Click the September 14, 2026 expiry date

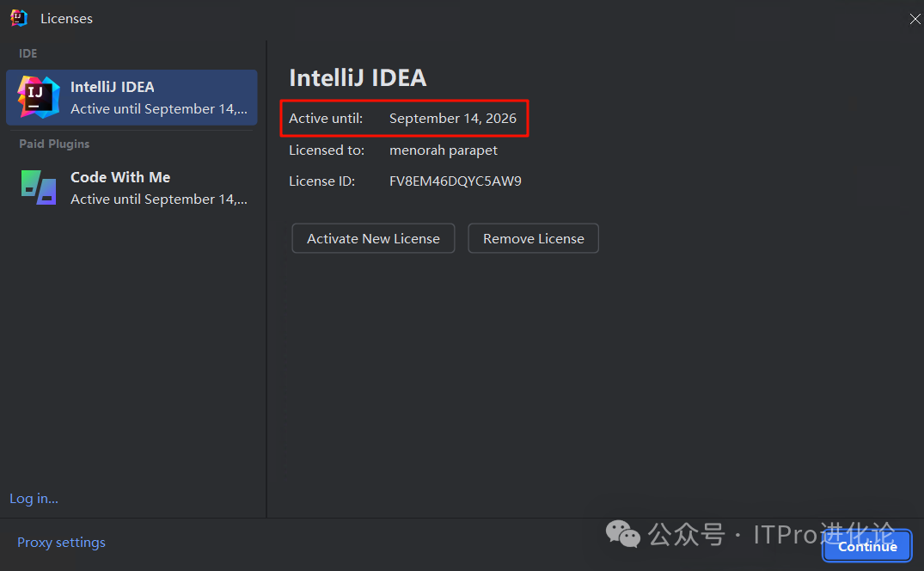(x=452, y=119)
